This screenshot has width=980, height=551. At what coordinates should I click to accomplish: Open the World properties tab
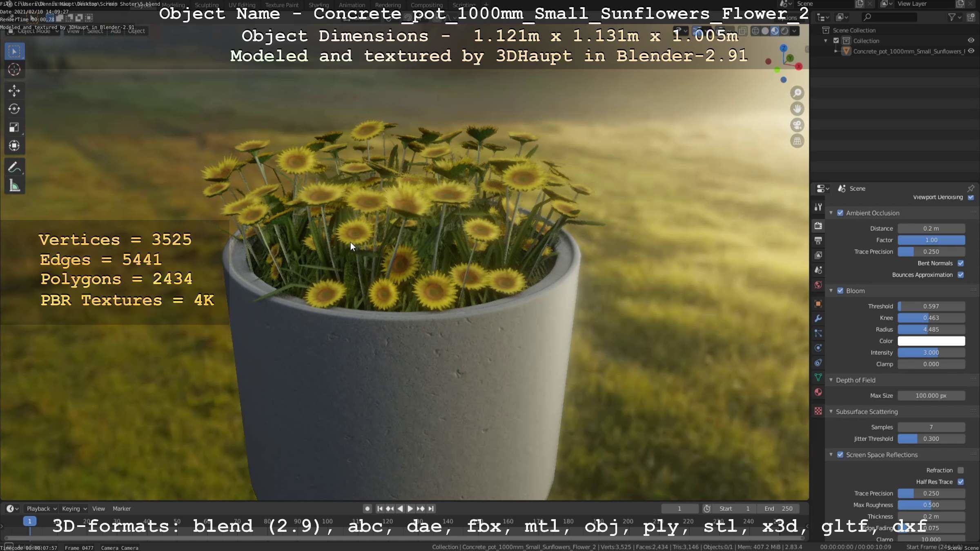pos(818,284)
